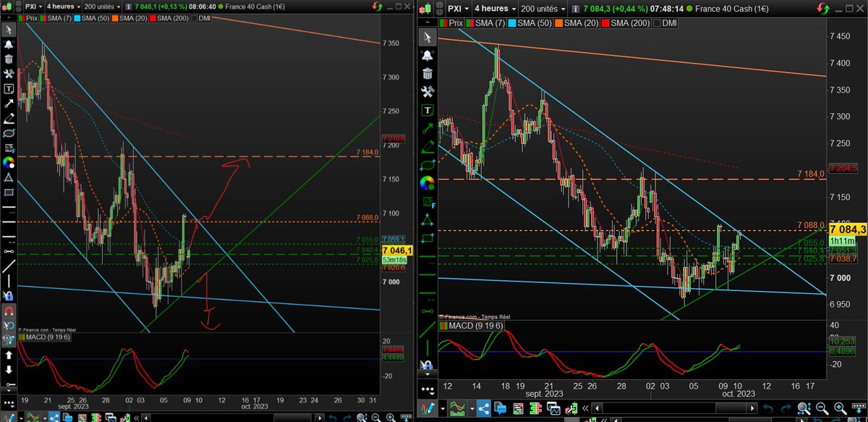Toggle SMA (200) in right chart legend
Image resolution: width=868 pixels, height=422 pixels.
click(x=626, y=23)
